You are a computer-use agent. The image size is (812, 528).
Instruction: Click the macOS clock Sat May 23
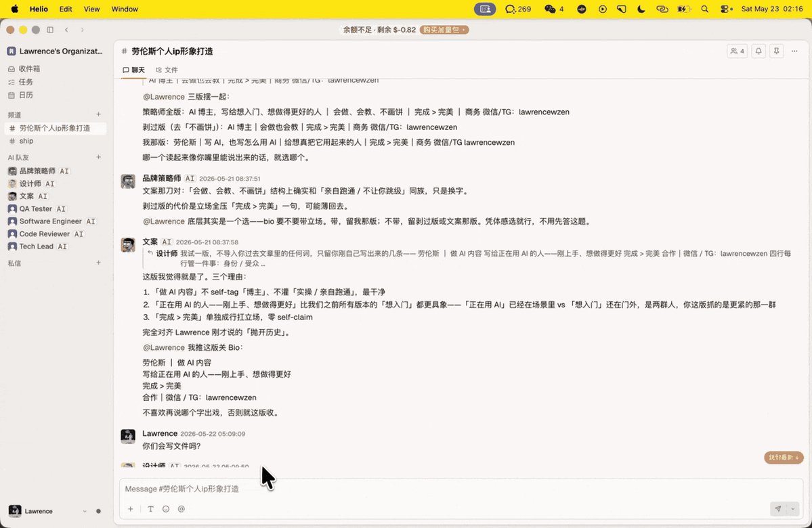pos(771,9)
